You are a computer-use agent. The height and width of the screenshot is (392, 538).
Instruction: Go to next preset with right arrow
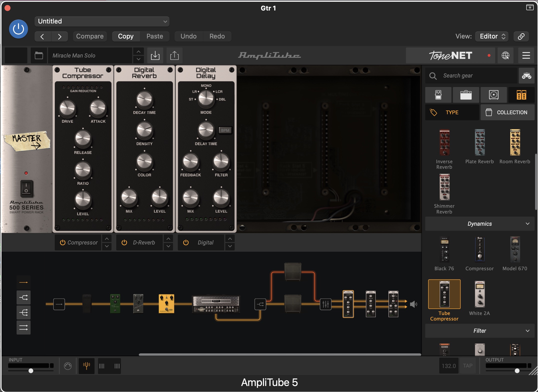(59, 36)
